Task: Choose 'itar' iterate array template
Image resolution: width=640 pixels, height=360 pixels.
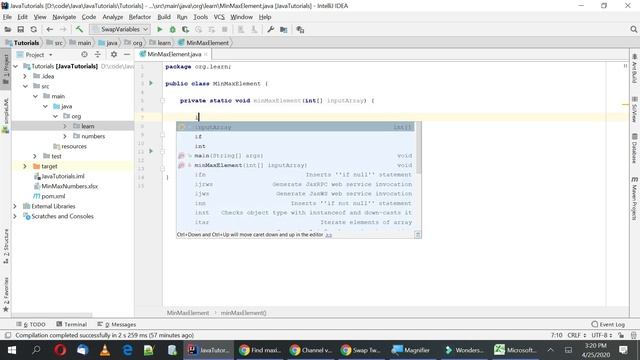Action: coord(296,222)
